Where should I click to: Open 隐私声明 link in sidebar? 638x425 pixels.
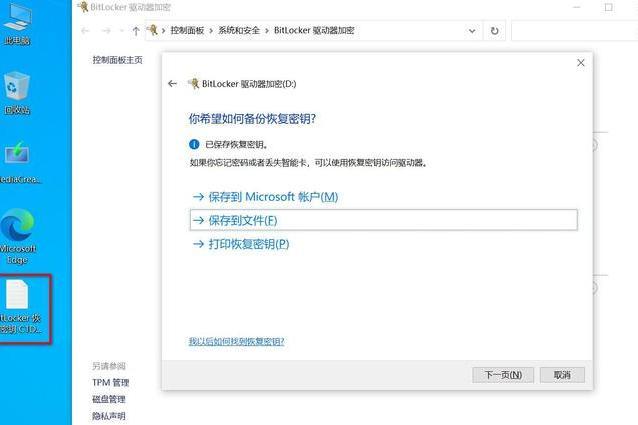[x=109, y=416]
